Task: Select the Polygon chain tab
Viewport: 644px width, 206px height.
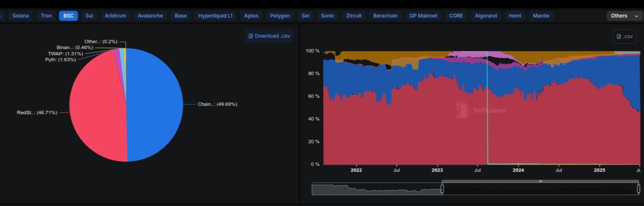Action: pos(280,16)
